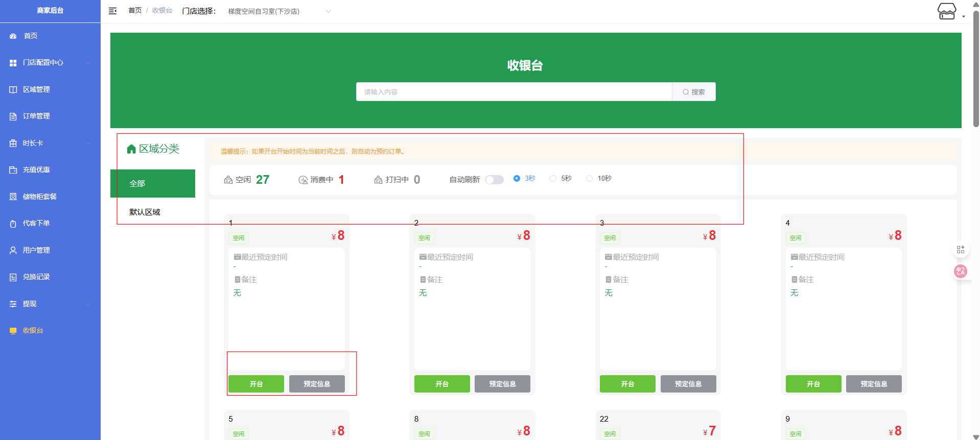
Task: Click the 门店配置中心 grid icon
Action: 13,63
